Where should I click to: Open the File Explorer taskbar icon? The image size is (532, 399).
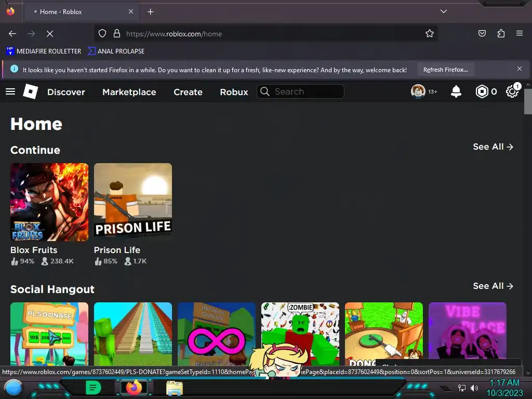point(175,388)
